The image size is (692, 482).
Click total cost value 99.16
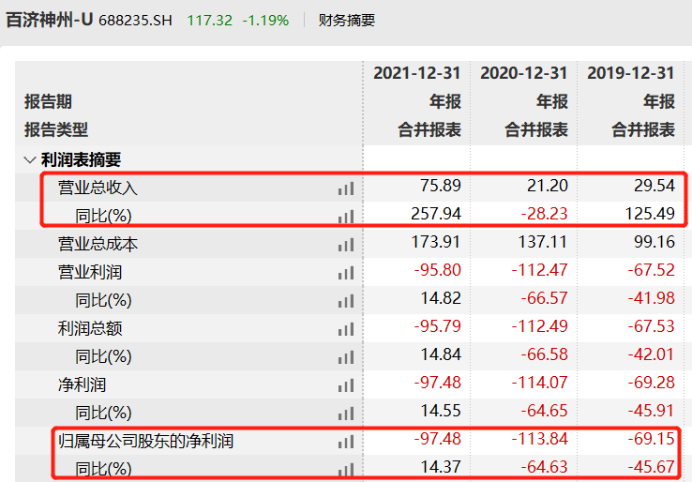tap(654, 242)
